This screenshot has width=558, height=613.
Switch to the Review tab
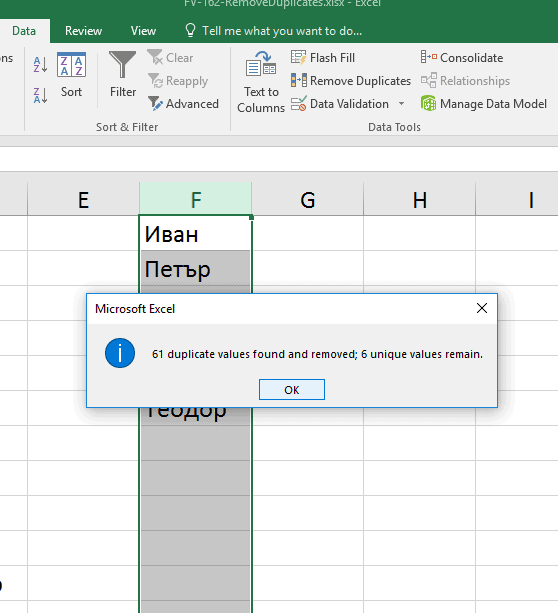point(83,31)
